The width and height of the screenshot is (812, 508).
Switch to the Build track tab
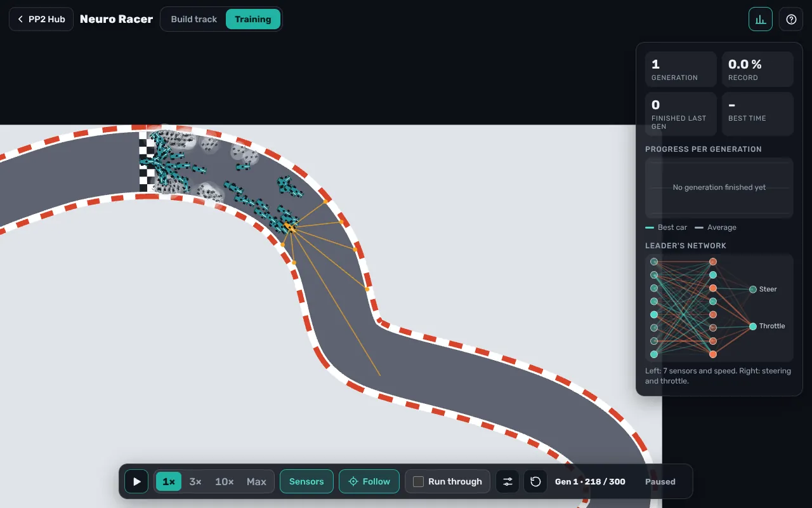pos(193,19)
